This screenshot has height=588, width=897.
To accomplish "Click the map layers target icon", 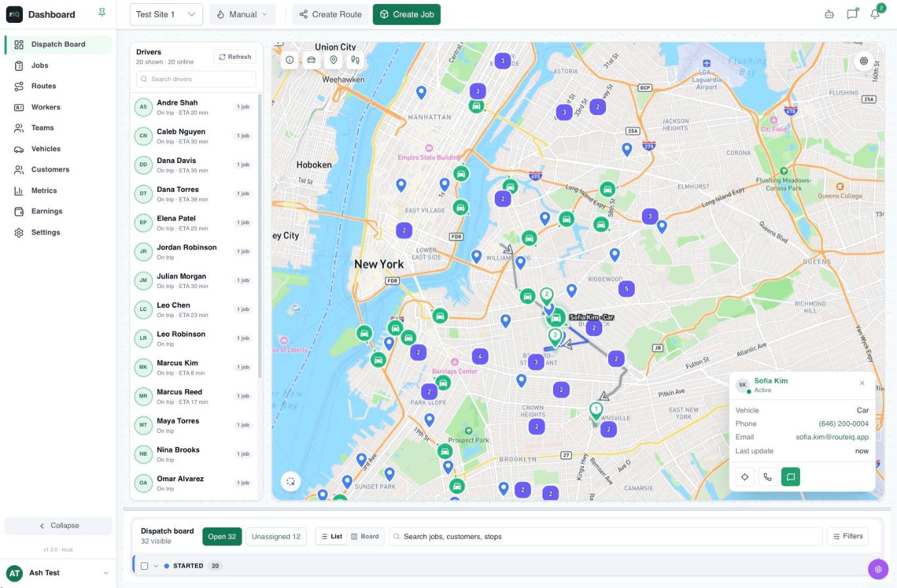I will point(864,61).
